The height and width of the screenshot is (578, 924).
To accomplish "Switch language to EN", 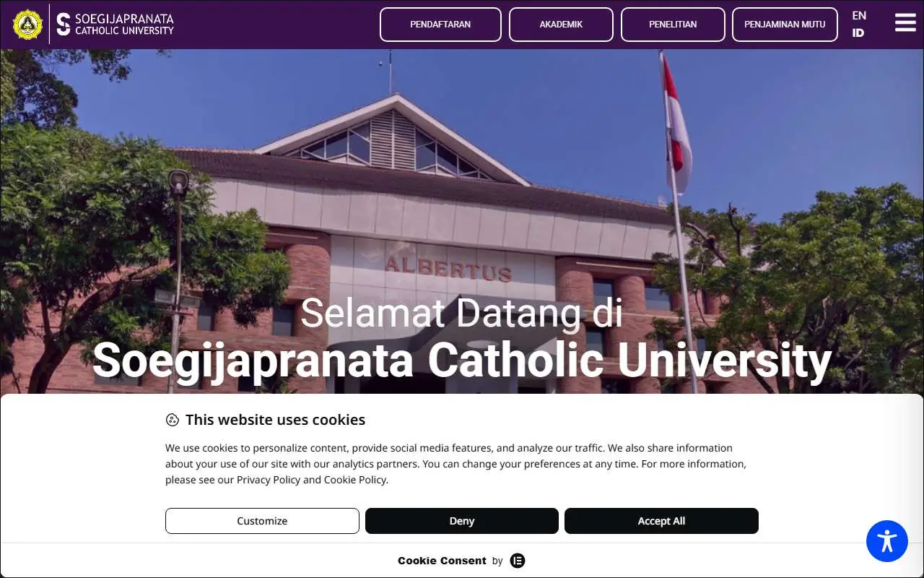I will coord(859,15).
